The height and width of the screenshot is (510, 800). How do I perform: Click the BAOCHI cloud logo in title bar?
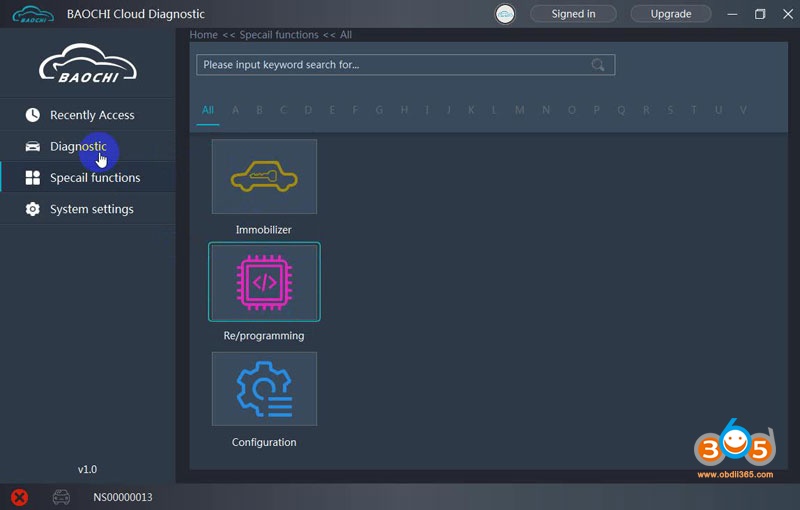pyautogui.click(x=33, y=14)
